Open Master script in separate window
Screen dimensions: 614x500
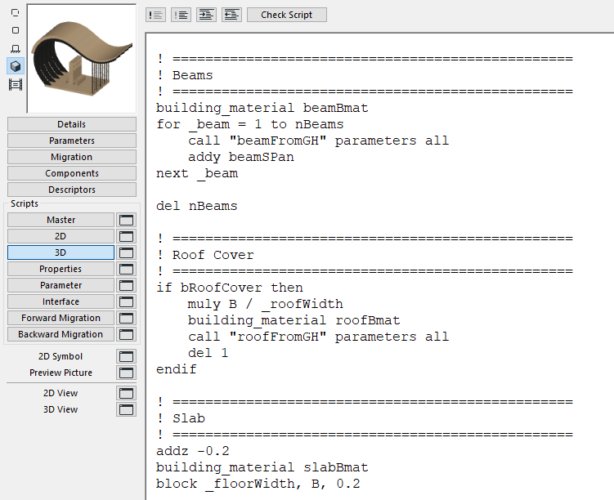127,220
